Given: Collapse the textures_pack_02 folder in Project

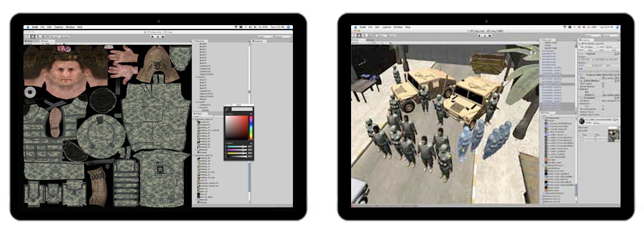Looking at the screenshot, I should coord(193,155).
